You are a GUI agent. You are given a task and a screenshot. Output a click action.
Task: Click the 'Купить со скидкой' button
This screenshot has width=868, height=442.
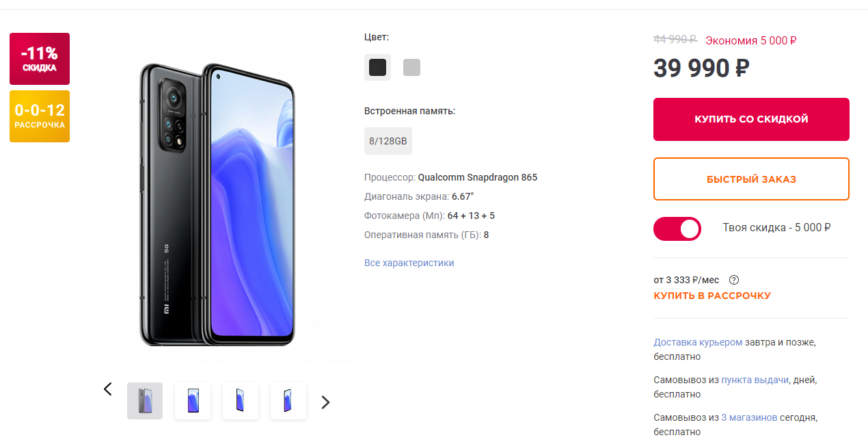(751, 119)
